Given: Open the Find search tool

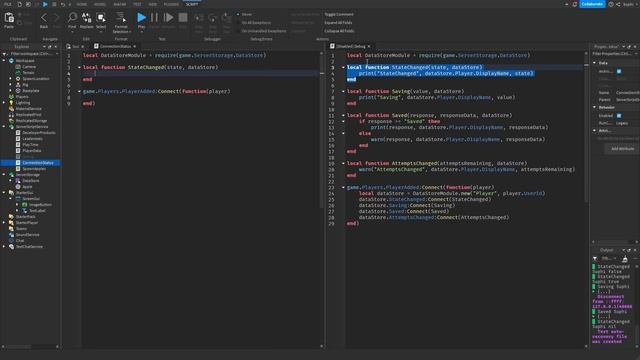Looking at the screenshot, I should pos(72,18).
